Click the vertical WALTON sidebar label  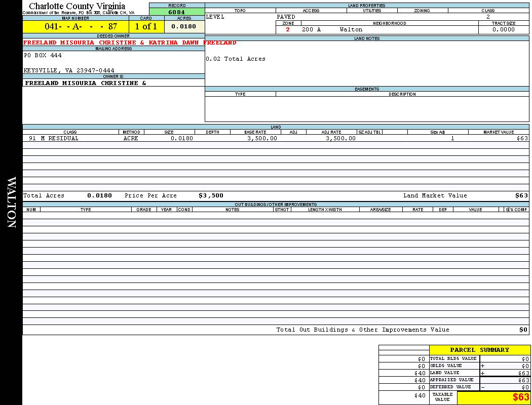point(11,202)
